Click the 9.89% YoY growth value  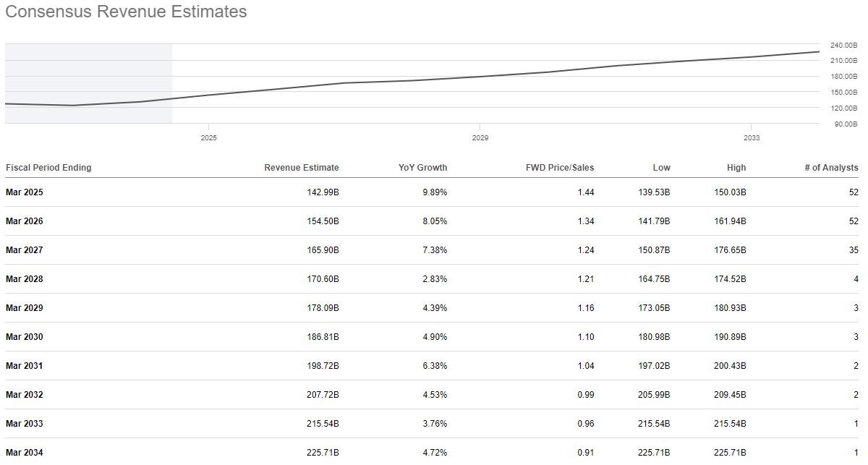(x=435, y=192)
